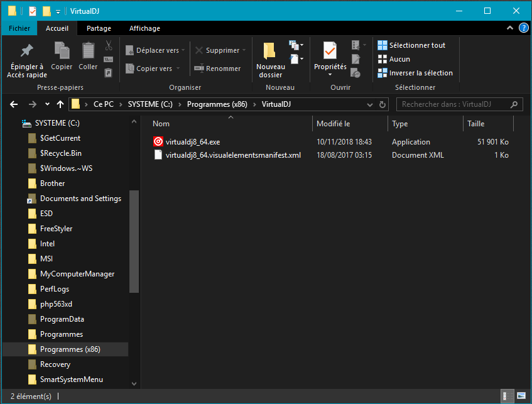Select the FreeStyler folder in the tree
Image resolution: width=532 pixels, height=404 pixels.
(56, 229)
